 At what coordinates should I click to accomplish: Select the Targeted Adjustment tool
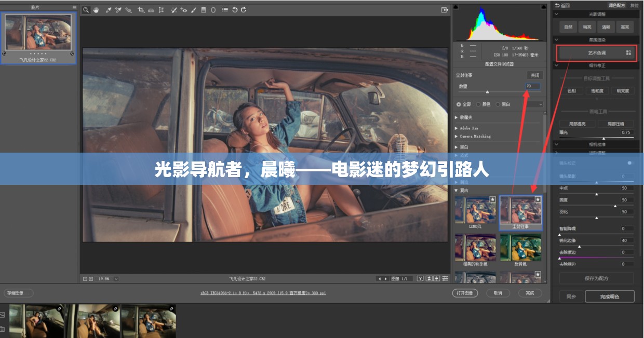pos(128,10)
